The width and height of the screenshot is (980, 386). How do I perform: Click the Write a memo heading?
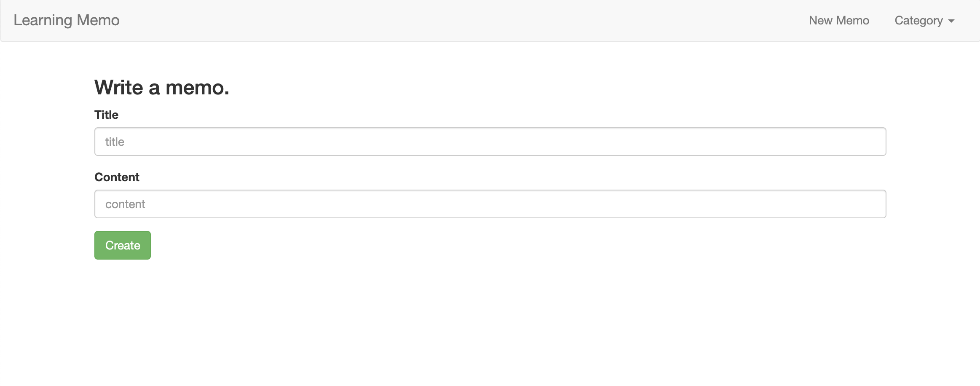point(162,87)
